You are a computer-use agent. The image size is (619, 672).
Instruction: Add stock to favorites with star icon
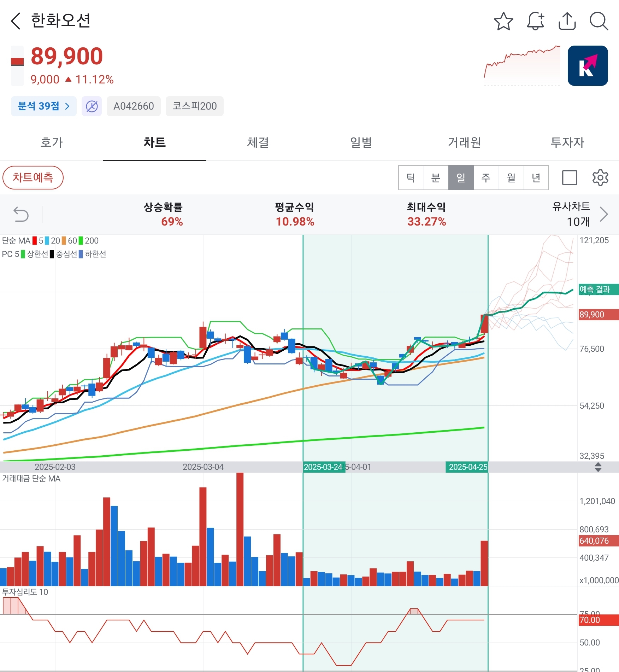[x=503, y=21]
